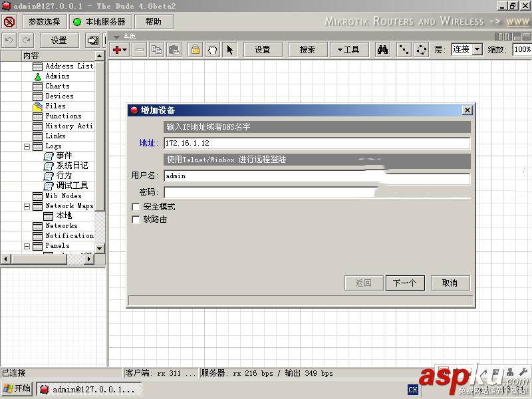Click the binoculars find icon

coord(383,50)
